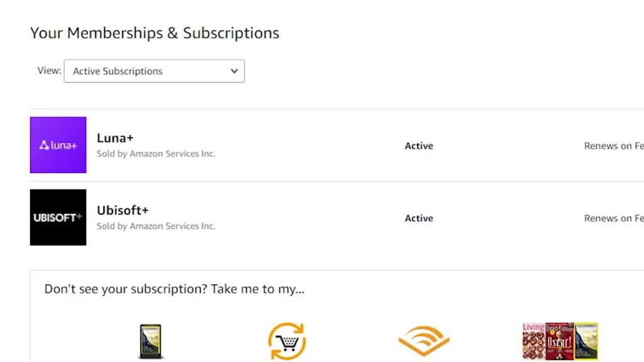Select the Living magazine cover
The image size is (644, 362).
tap(533, 341)
